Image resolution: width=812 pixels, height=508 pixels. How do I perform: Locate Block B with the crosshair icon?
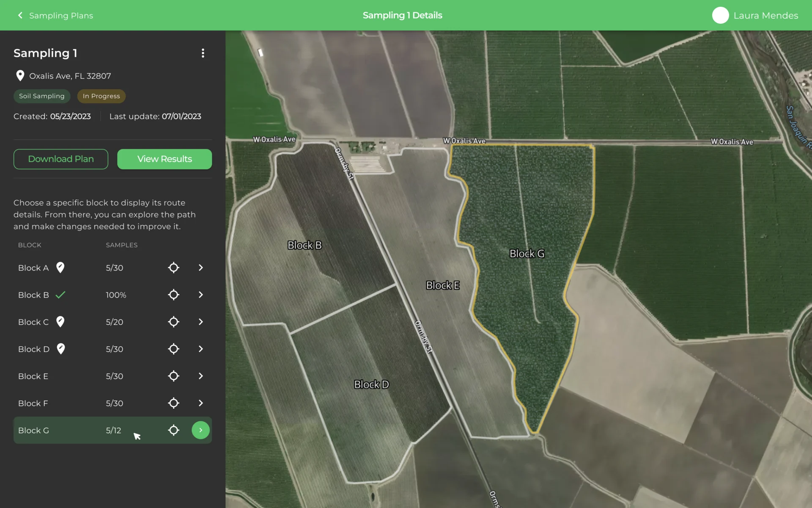(173, 295)
